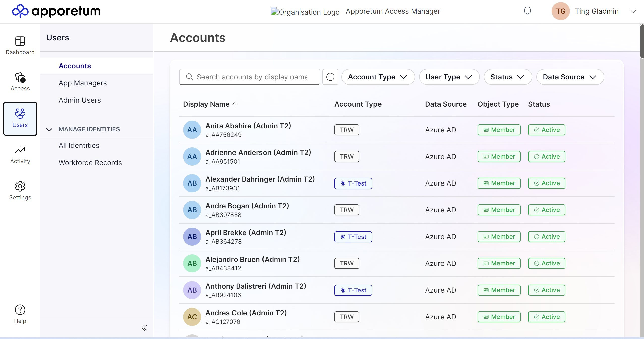Click the Member badge for Anita Abshire

point(499,130)
